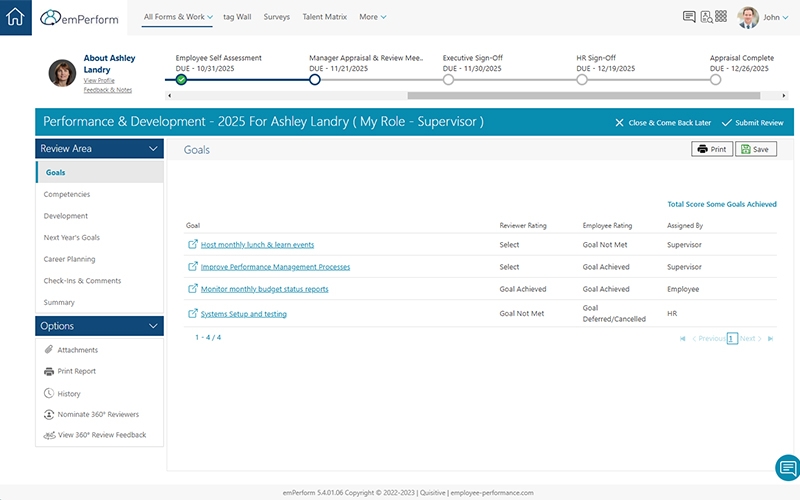Open external link icon for Systems Setup and testing

pyautogui.click(x=192, y=314)
